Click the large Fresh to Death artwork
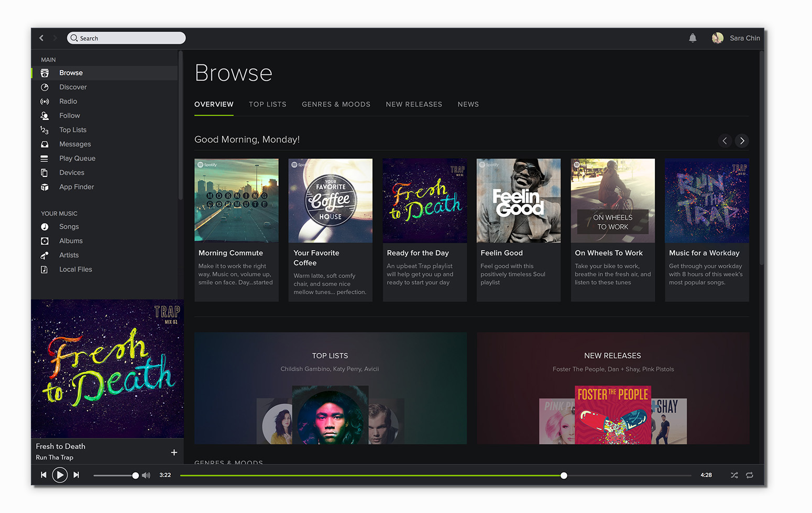The image size is (812, 513). (x=107, y=369)
